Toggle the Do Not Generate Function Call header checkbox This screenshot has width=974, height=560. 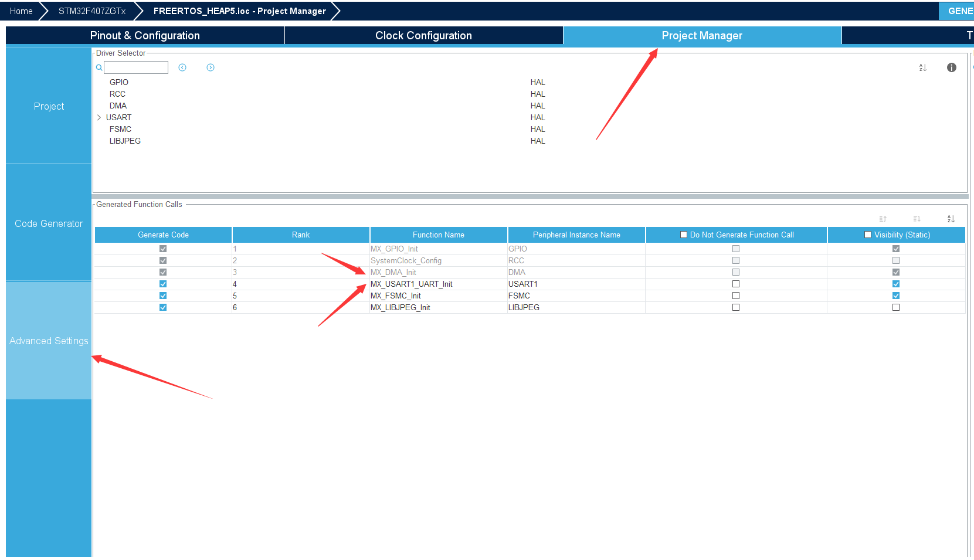pos(683,234)
